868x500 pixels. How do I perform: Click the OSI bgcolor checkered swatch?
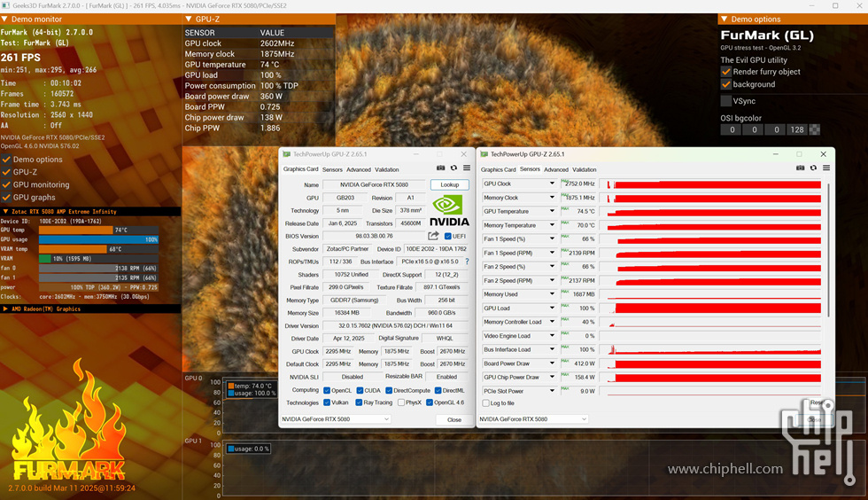[x=814, y=129]
